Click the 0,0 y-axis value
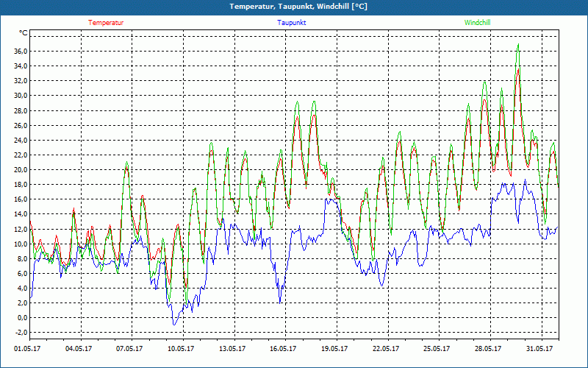The image size is (588, 368). click(23, 318)
